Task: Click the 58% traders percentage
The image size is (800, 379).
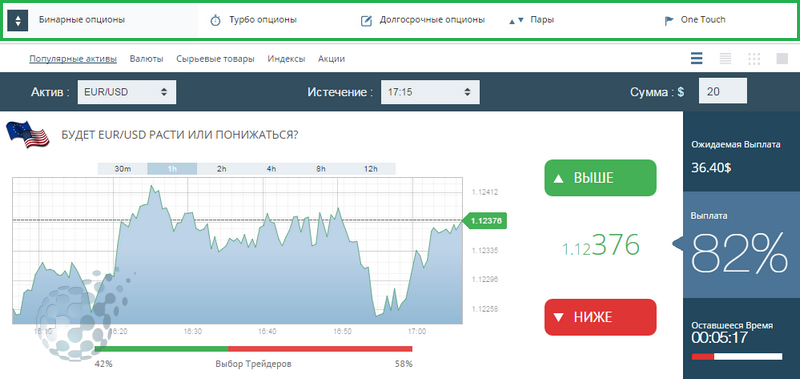Action: tap(404, 364)
